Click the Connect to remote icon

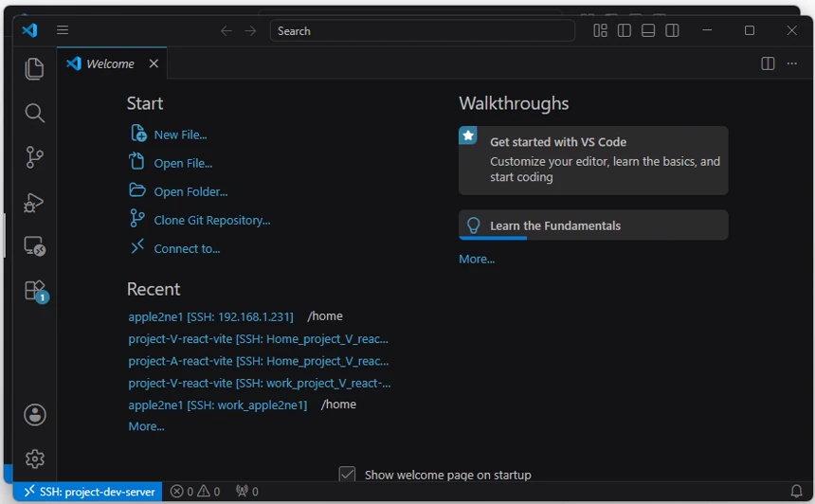point(137,246)
